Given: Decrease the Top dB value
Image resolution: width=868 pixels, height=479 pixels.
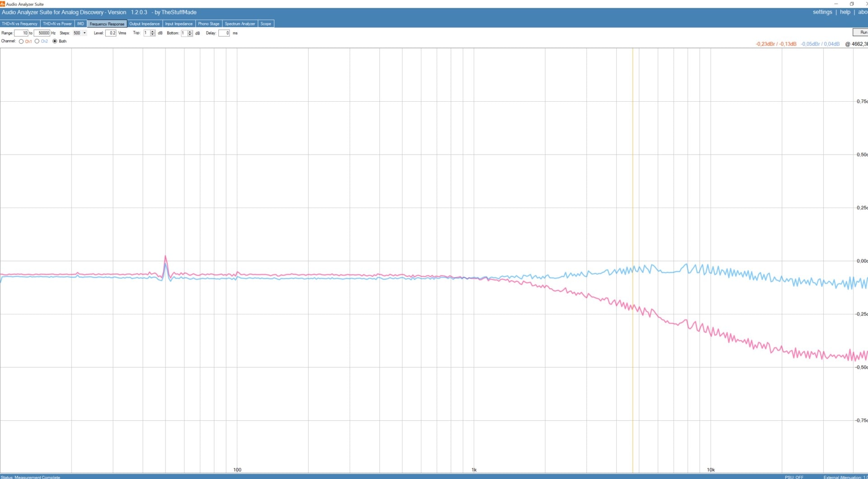Looking at the screenshot, I should (x=153, y=34).
